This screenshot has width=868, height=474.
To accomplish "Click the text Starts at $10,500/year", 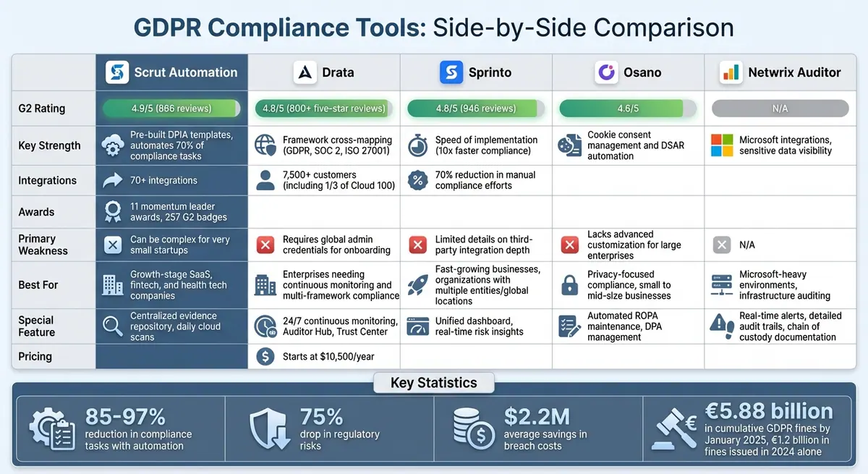I will 329,356.
